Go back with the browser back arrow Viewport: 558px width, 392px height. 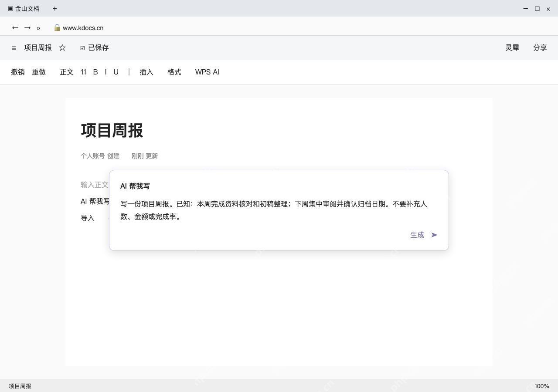click(15, 28)
